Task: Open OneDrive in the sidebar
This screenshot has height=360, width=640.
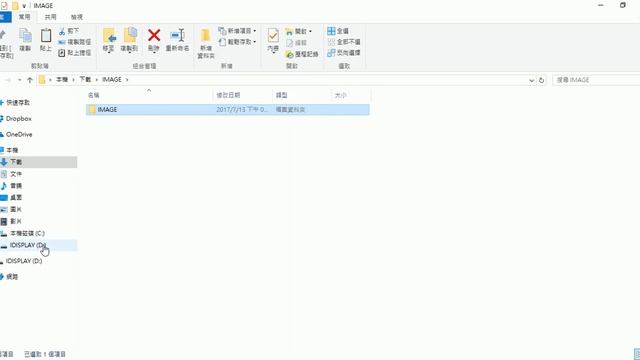Action: (x=19, y=134)
